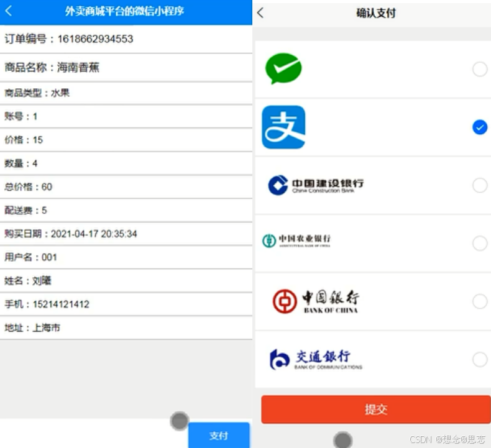491x448 pixels.
Task: Click the 商品类型：水果 row
Action: pyautogui.click(x=126, y=93)
